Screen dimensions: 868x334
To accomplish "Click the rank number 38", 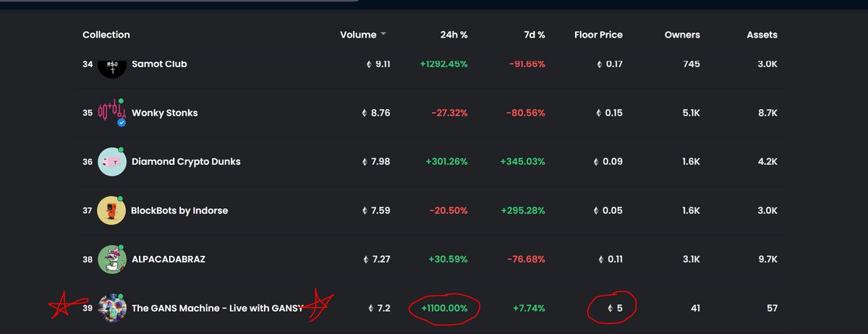I will click(x=88, y=259).
